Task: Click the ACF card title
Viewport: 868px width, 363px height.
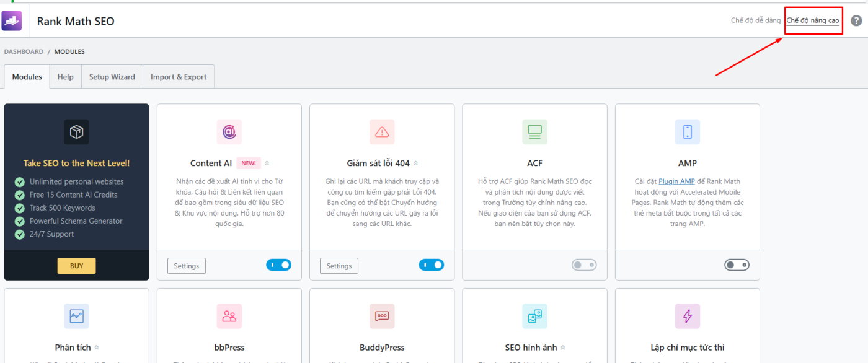Action: coord(534,164)
